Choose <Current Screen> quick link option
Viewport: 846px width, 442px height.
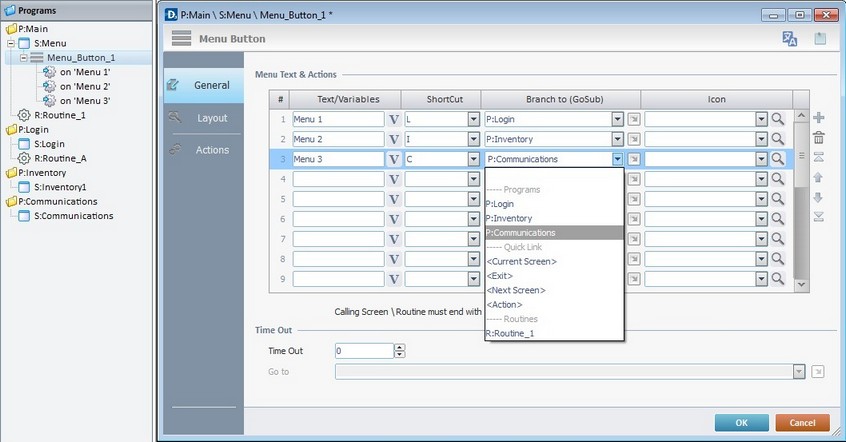554,261
